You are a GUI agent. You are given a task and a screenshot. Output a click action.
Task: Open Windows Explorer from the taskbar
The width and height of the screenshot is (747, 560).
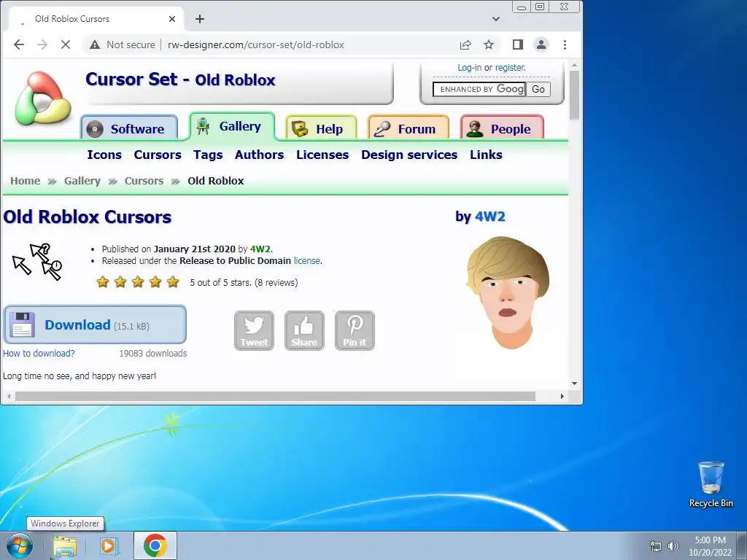[x=65, y=545]
